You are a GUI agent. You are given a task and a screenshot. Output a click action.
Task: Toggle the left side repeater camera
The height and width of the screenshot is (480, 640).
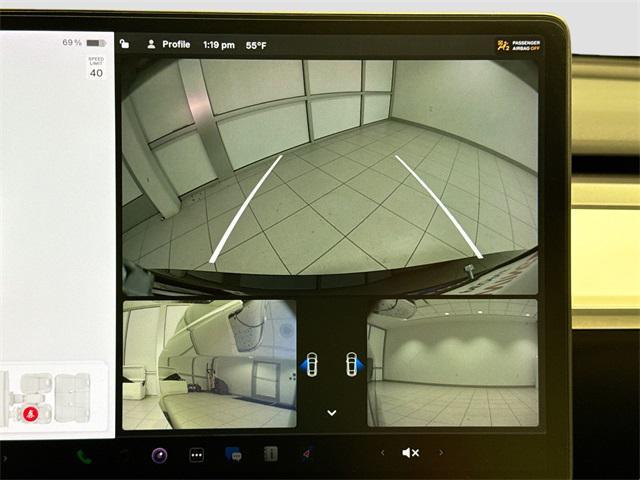point(311,364)
